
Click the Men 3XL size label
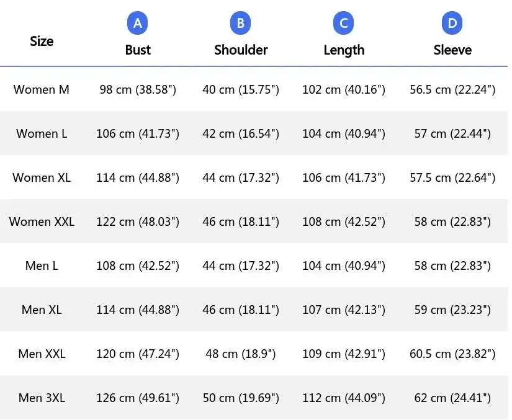click(x=42, y=398)
